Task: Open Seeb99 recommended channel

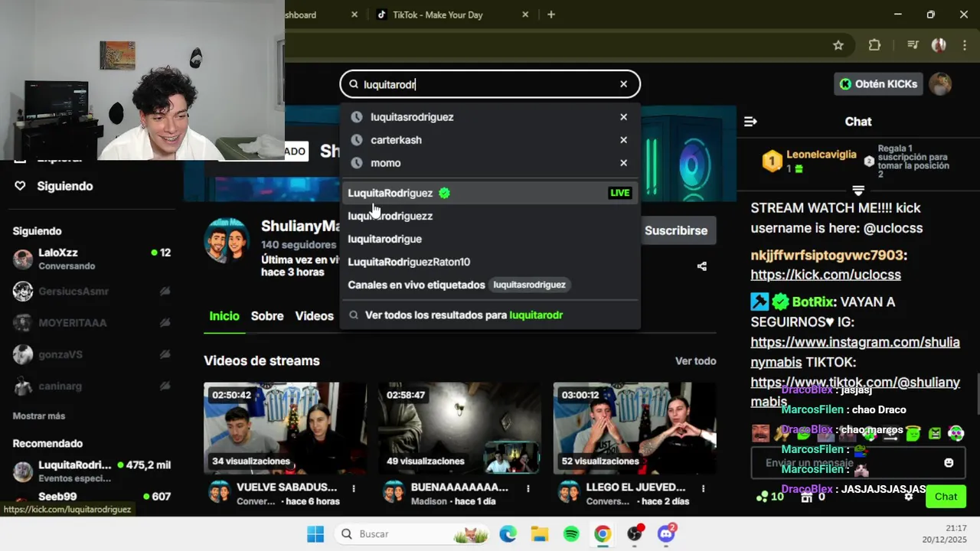Action: pos(92,497)
